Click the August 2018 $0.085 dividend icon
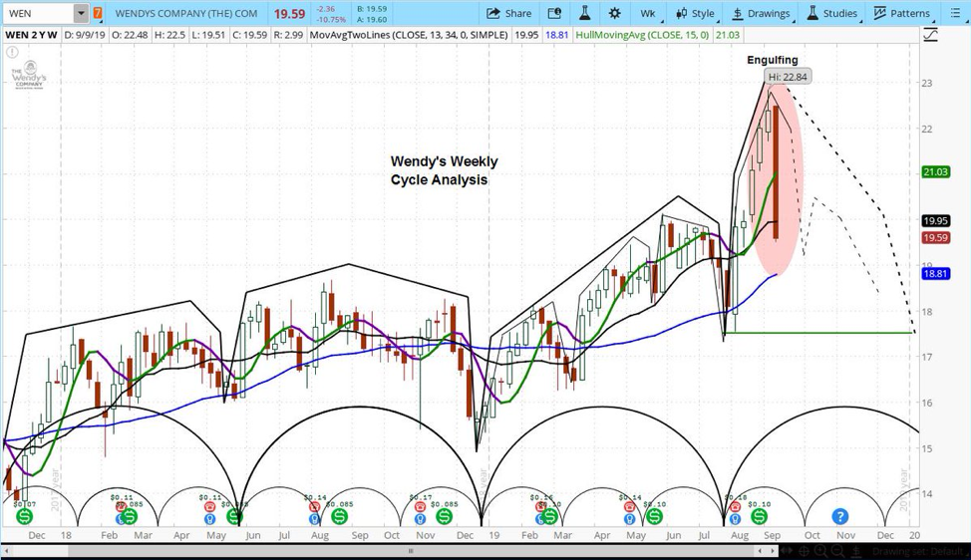The height and width of the screenshot is (560, 971). [339, 516]
